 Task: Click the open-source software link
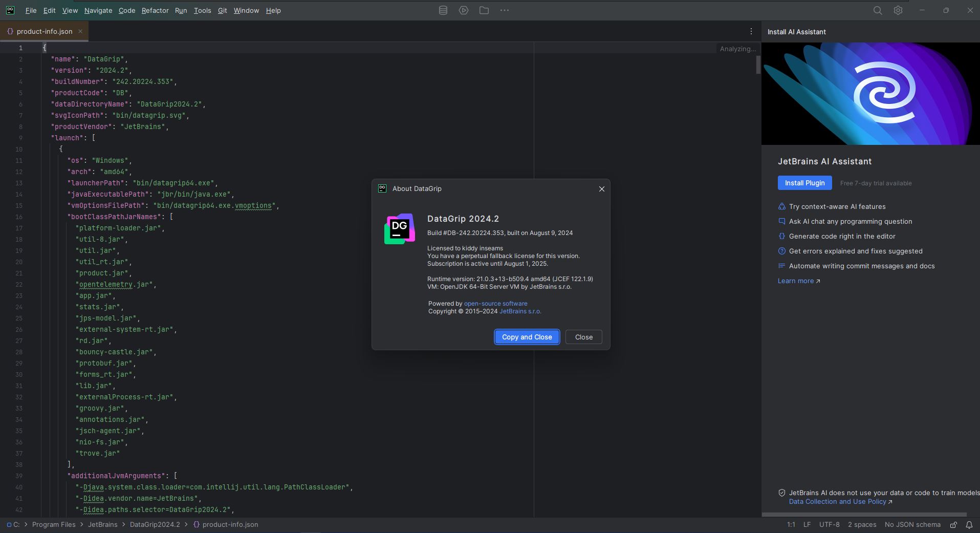click(495, 304)
